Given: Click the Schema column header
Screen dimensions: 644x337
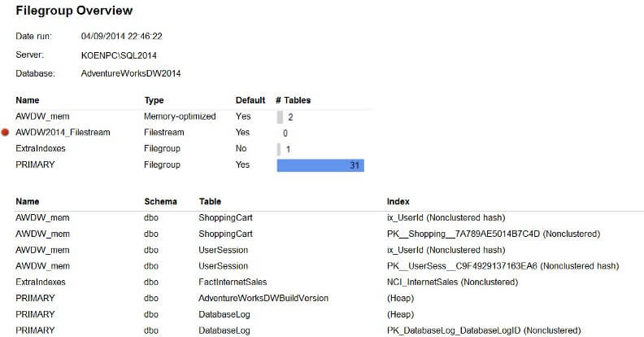Looking at the screenshot, I should (x=160, y=201).
